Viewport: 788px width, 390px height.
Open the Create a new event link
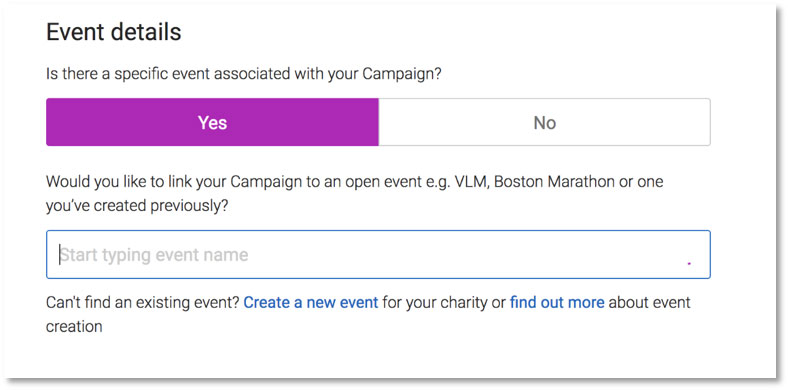(x=311, y=303)
